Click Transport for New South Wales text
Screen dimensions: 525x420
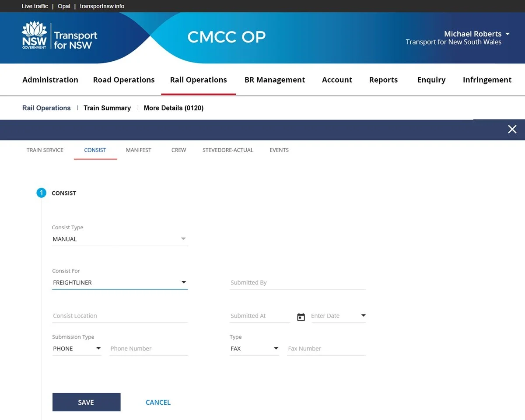click(x=454, y=42)
